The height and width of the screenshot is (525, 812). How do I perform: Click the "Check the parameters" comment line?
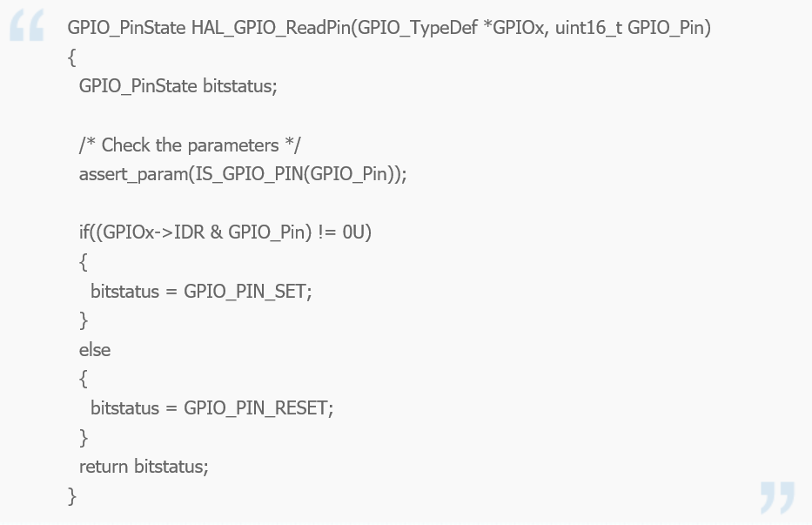[x=190, y=145]
